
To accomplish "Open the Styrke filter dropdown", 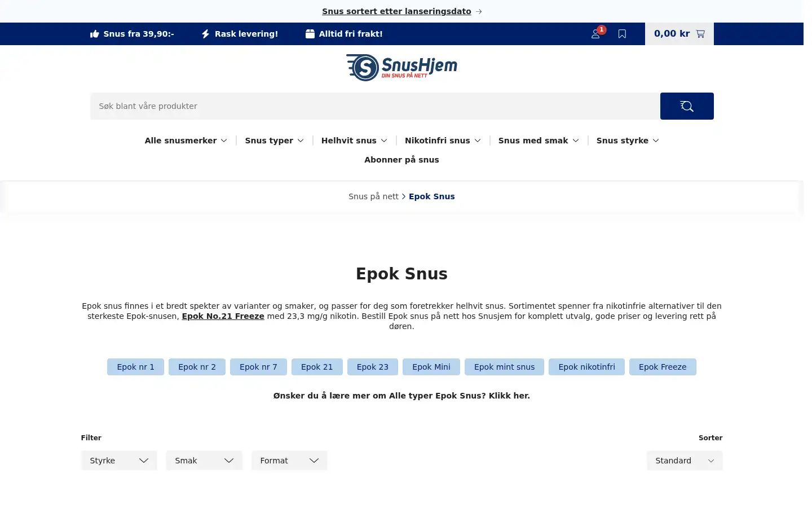I will [x=119, y=461].
